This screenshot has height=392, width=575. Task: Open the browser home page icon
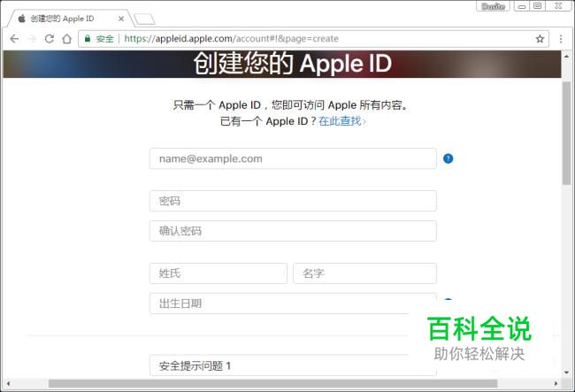pos(66,39)
